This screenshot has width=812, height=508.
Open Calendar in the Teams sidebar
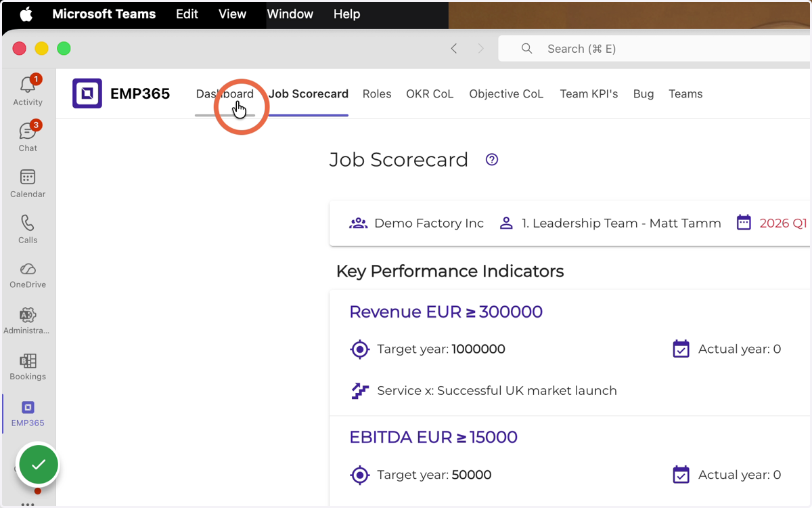tap(28, 183)
